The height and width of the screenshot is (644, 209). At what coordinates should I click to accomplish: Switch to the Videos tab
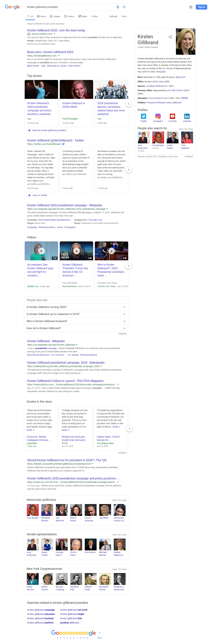point(69,16)
